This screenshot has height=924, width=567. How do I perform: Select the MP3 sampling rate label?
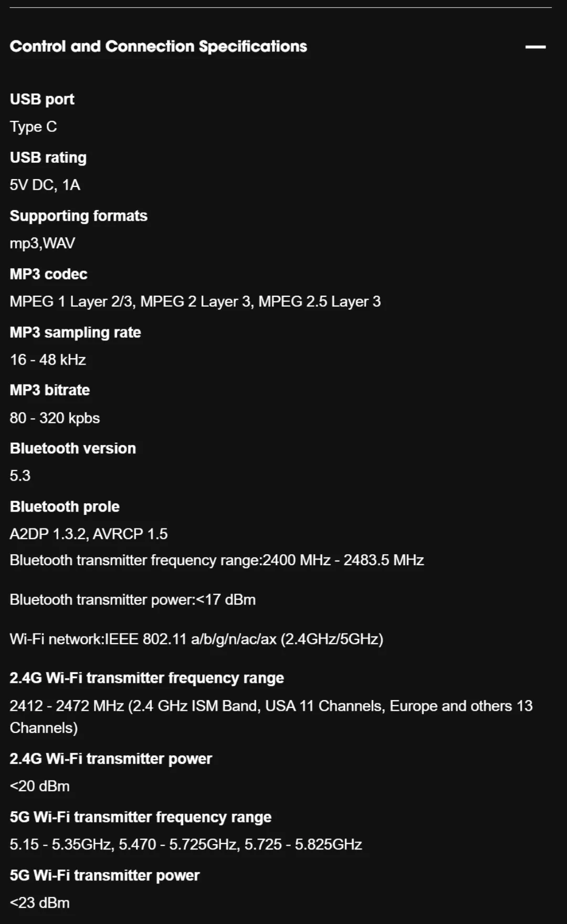[x=76, y=333]
